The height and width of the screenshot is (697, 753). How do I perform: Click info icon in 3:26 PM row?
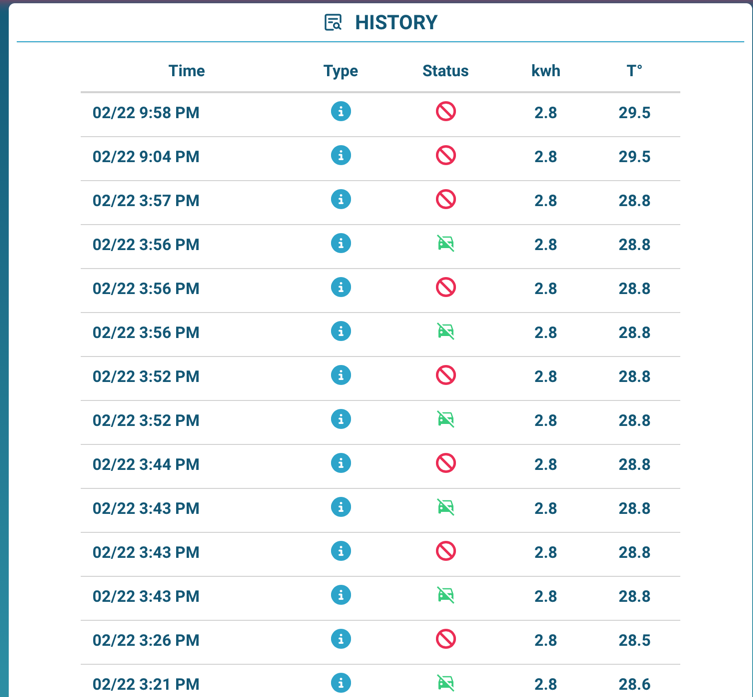[x=341, y=639]
